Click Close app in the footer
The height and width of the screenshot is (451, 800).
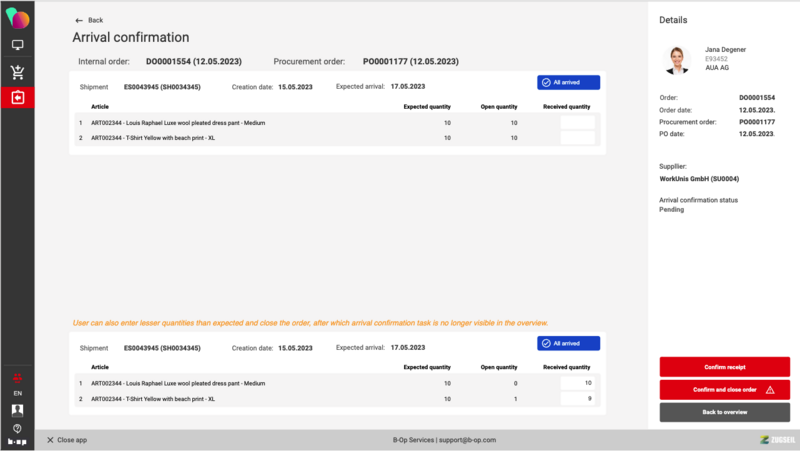tap(67, 440)
